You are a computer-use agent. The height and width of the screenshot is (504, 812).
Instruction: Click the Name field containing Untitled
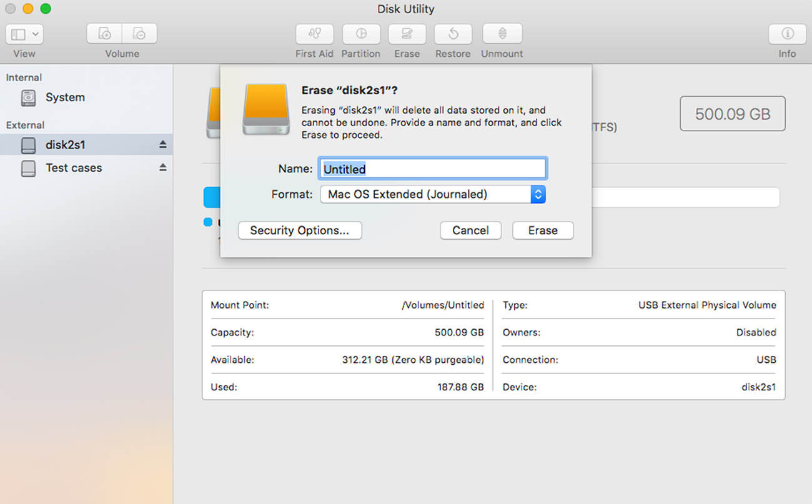click(x=432, y=169)
